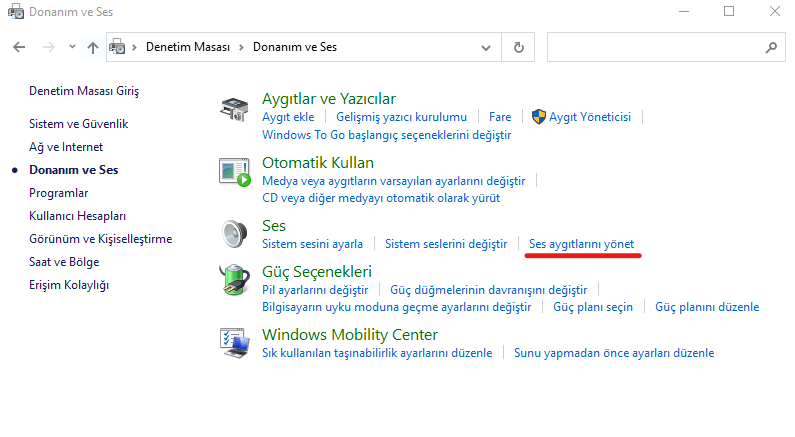Open Gelişmiş yazıcı kurulumu

coord(402,117)
